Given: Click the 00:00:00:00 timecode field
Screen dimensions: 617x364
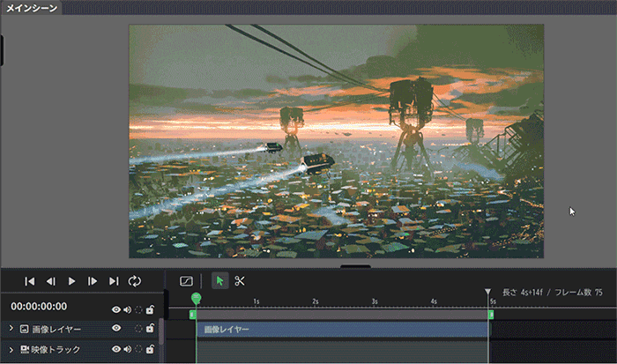Looking at the screenshot, I should (x=39, y=307).
